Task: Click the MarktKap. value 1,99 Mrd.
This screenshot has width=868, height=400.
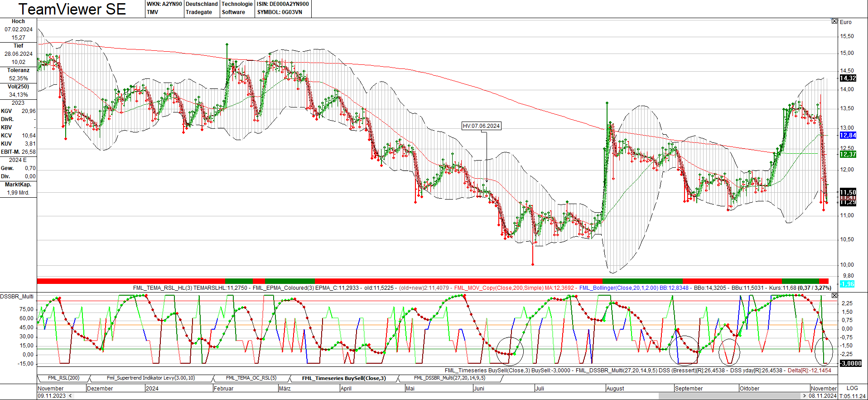Action: (x=18, y=193)
